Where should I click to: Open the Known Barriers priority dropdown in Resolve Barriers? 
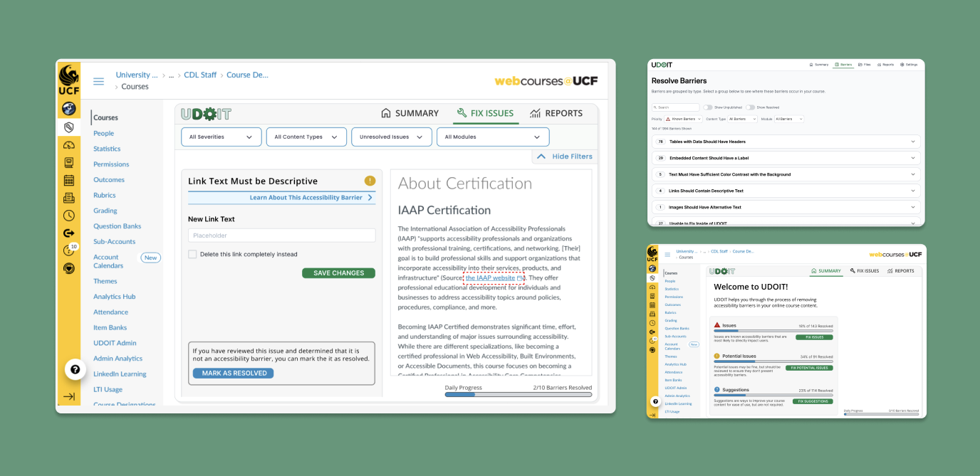(684, 119)
